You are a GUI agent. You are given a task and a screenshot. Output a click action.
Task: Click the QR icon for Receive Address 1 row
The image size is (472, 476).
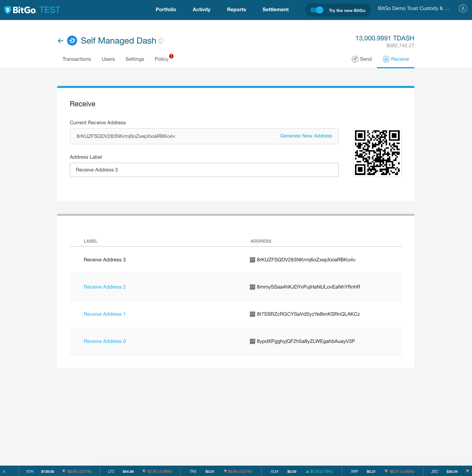pos(252,314)
